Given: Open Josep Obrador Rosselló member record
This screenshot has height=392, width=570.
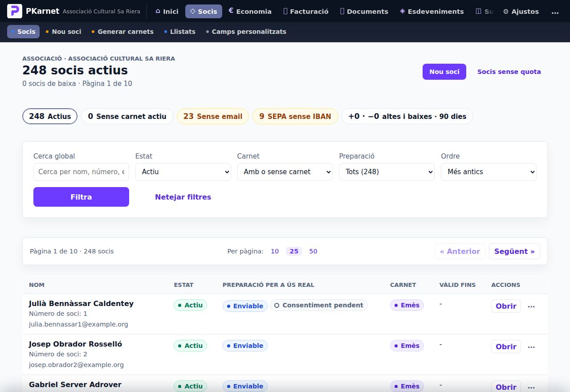Looking at the screenshot, I should 506,347.
